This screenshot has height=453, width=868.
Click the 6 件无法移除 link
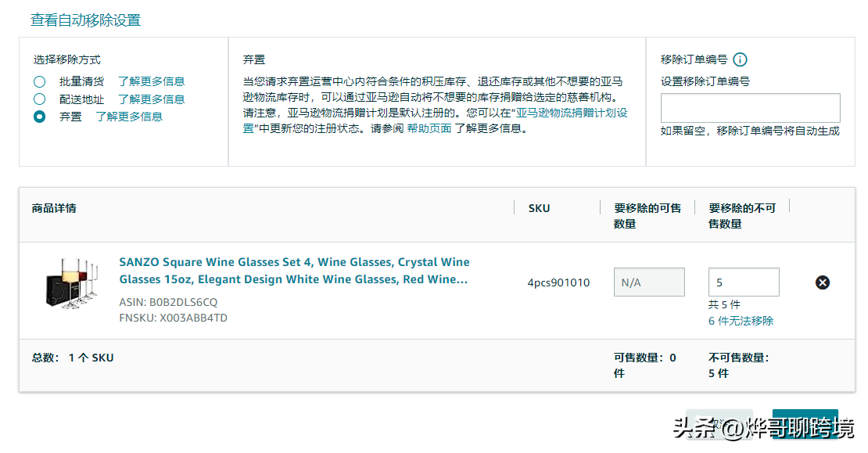[741, 321]
